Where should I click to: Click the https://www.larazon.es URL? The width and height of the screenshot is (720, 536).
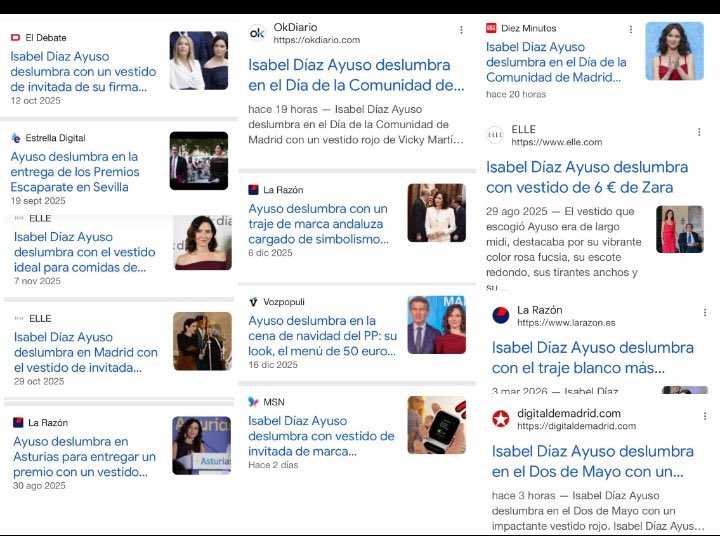click(x=566, y=322)
